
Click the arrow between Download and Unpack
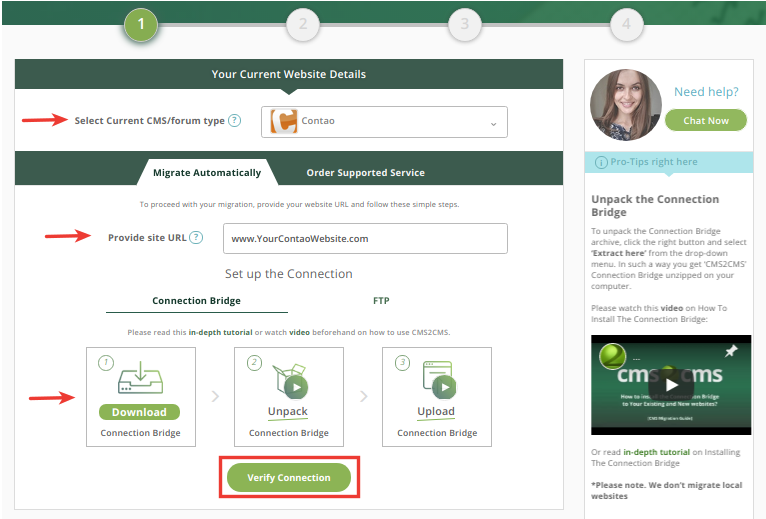[215, 396]
